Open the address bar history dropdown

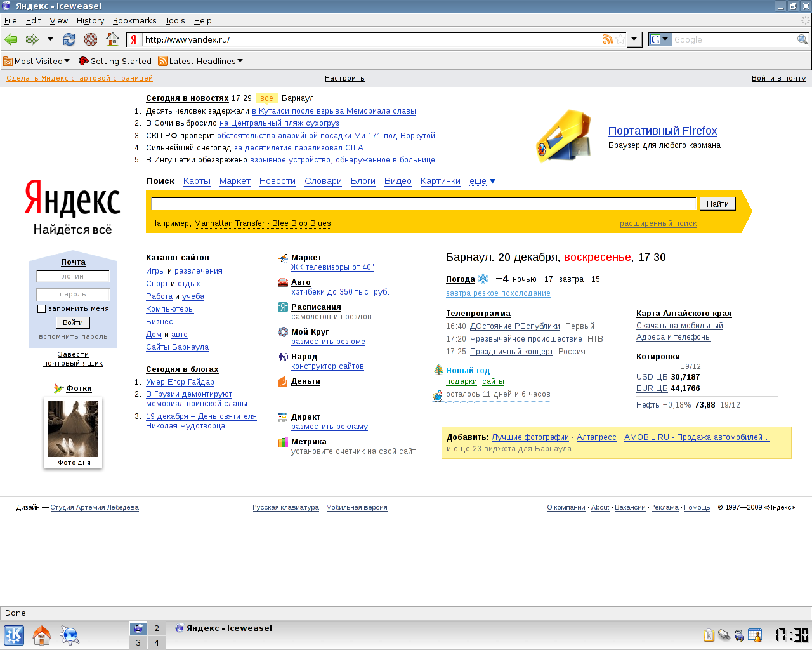[634, 39]
